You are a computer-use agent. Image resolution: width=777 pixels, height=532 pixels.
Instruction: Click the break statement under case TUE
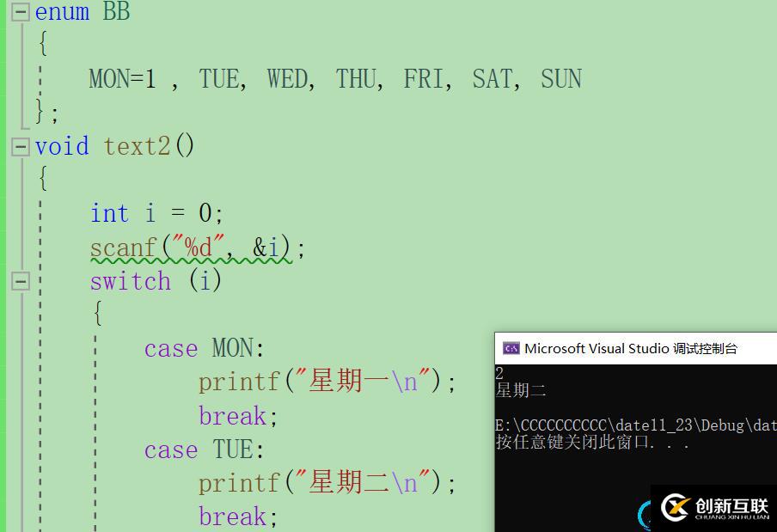238,517
